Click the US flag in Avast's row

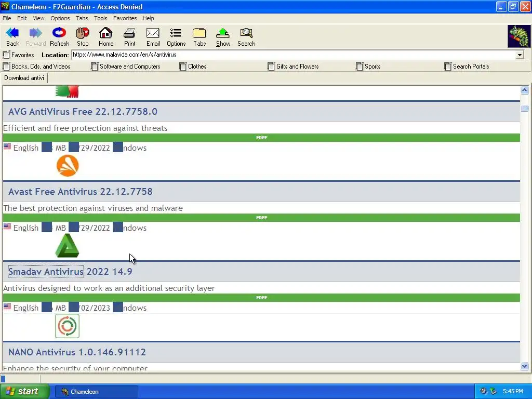pyautogui.click(x=7, y=227)
